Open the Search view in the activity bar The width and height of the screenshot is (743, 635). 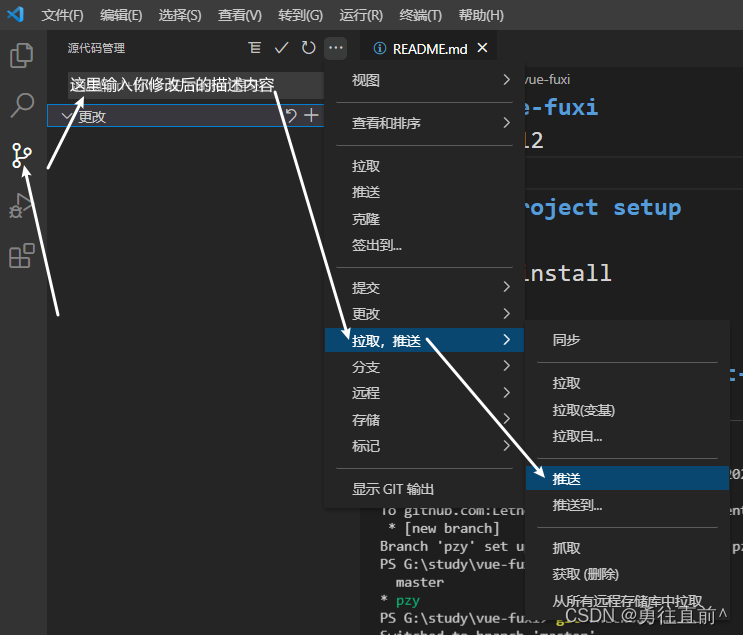pos(21,105)
